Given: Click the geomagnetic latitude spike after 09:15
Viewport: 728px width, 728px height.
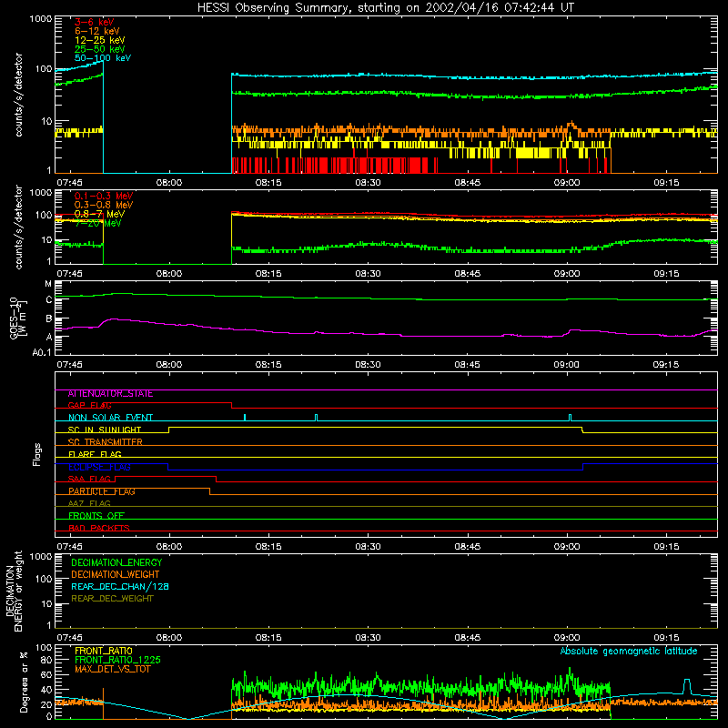Looking at the screenshot, I should coord(687,686).
